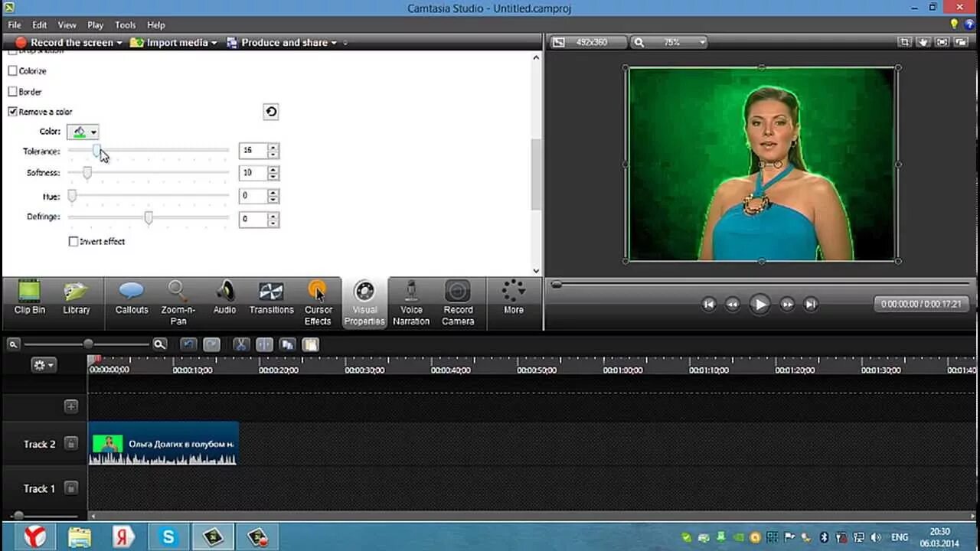The width and height of the screenshot is (980, 551).
Task: Click the timeline Paste icon
Action: pos(310,344)
